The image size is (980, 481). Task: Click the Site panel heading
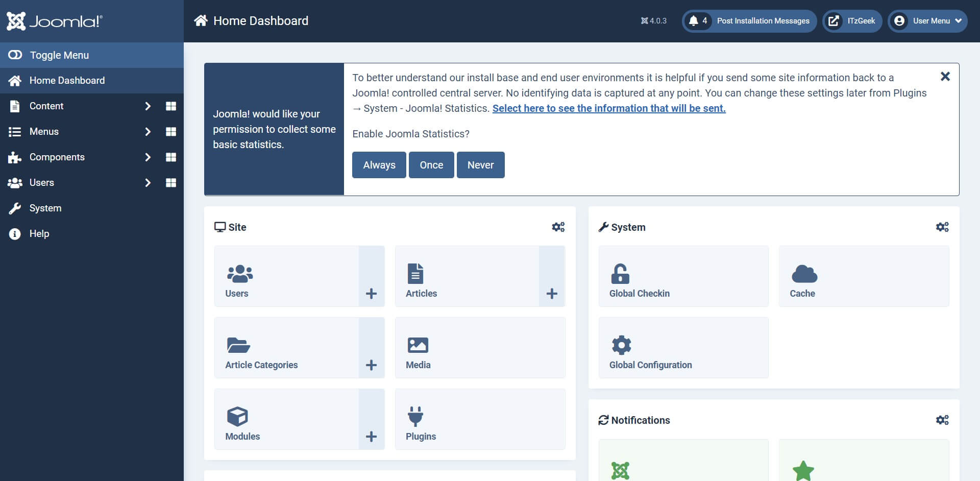point(230,227)
